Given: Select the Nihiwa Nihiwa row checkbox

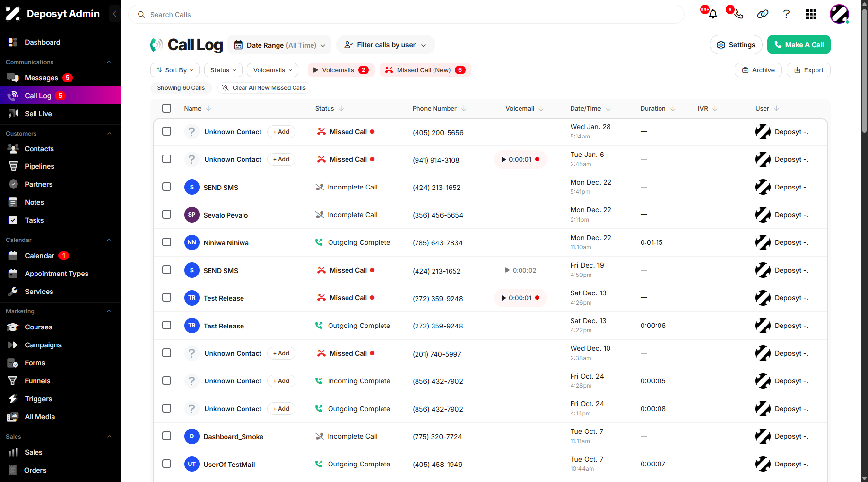Looking at the screenshot, I should [167, 242].
